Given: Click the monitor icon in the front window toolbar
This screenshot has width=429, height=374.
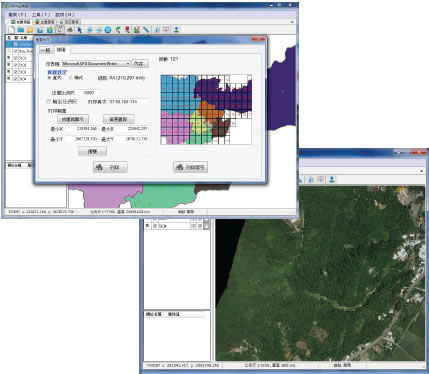Looking at the screenshot, I should pos(166,30).
